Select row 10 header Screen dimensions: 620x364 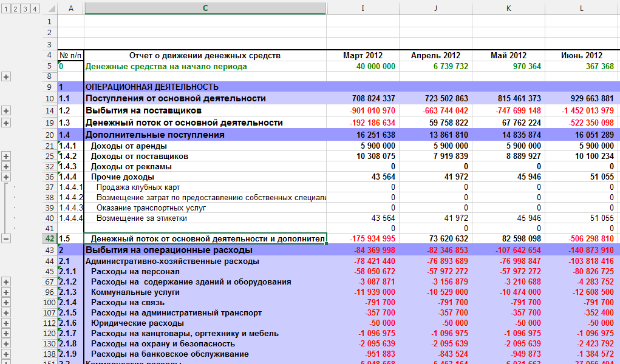pos(50,98)
